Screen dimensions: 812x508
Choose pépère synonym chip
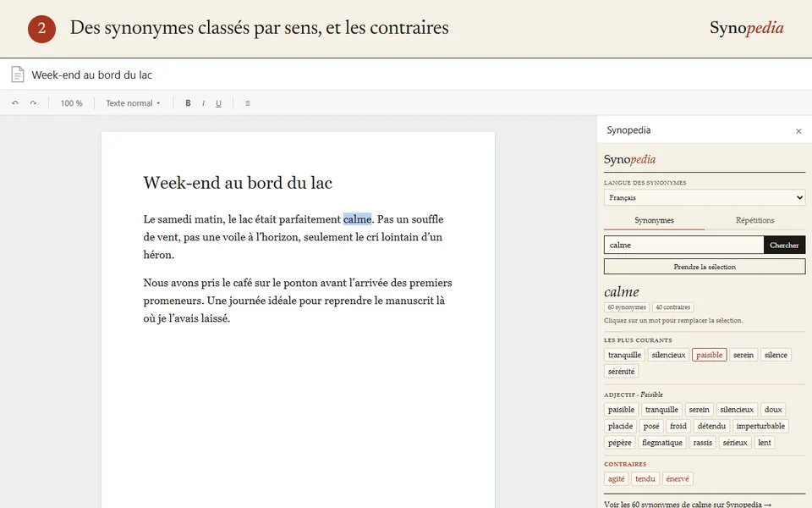pyautogui.click(x=619, y=443)
